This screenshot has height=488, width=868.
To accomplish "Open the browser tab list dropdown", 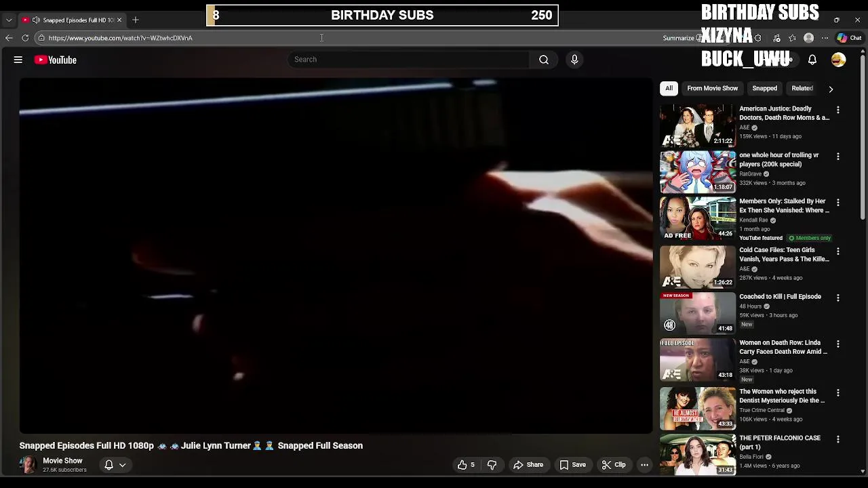I will point(9,20).
